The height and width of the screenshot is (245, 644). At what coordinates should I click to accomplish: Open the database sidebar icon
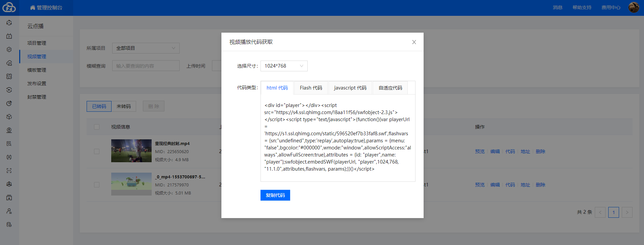(9, 224)
